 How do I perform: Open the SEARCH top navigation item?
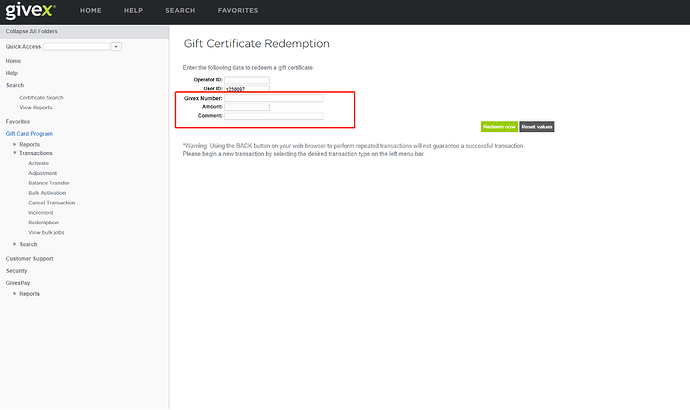[x=180, y=11]
